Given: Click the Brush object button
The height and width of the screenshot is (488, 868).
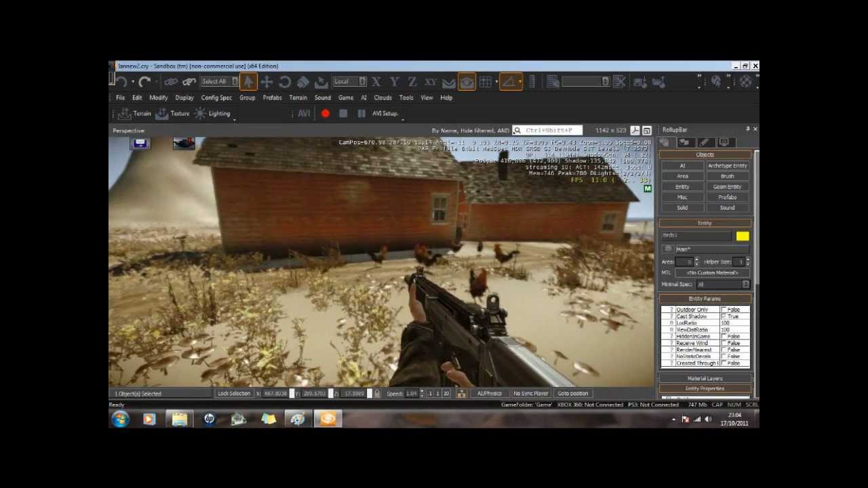Looking at the screenshot, I should [727, 176].
